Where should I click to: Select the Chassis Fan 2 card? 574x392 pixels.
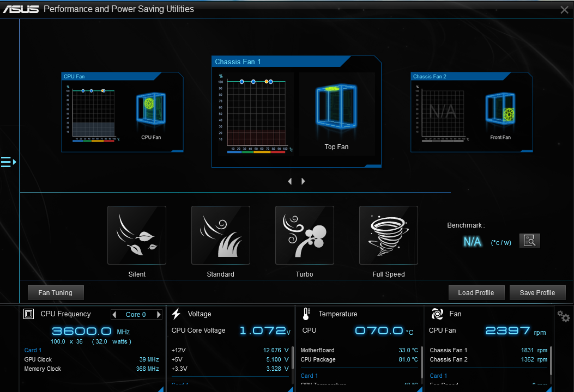[472, 112]
